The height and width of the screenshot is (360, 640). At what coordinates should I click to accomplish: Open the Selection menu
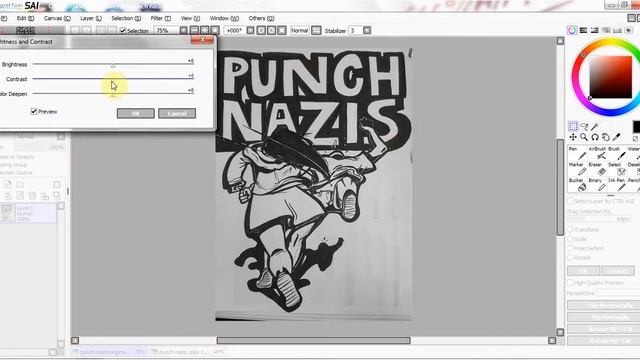click(x=126, y=18)
